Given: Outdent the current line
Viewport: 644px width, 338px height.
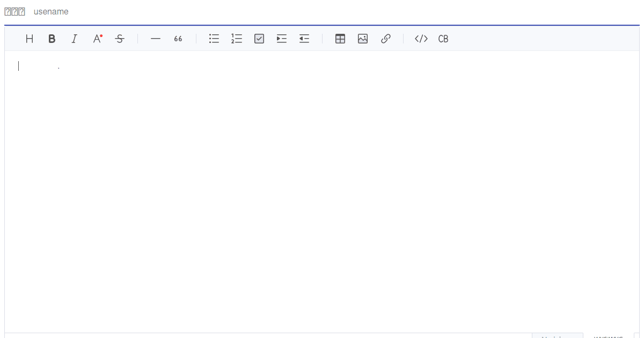Looking at the screenshot, I should (x=304, y=39).
